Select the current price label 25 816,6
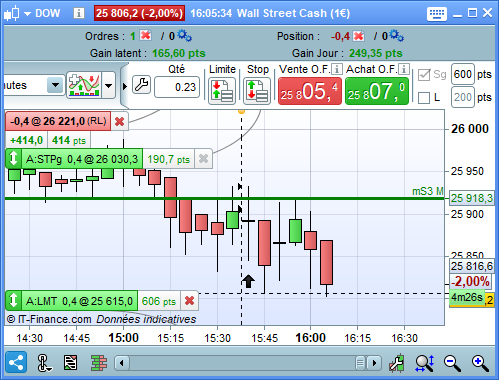The height and width of the screenshot is (380, 499). coord(472,266)
